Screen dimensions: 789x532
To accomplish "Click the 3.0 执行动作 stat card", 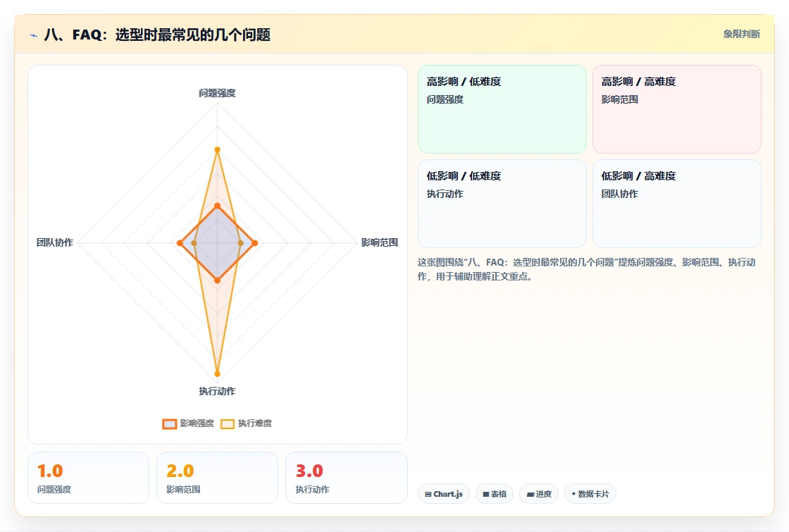I will click(x=346, y=478).
